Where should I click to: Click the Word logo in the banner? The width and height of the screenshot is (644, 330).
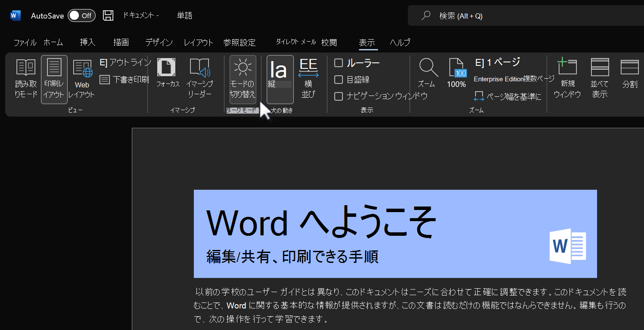(x=568, y=246)
